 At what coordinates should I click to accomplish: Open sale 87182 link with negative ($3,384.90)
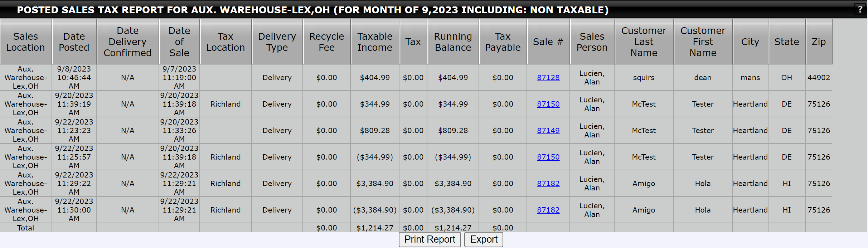coord(548,210)
